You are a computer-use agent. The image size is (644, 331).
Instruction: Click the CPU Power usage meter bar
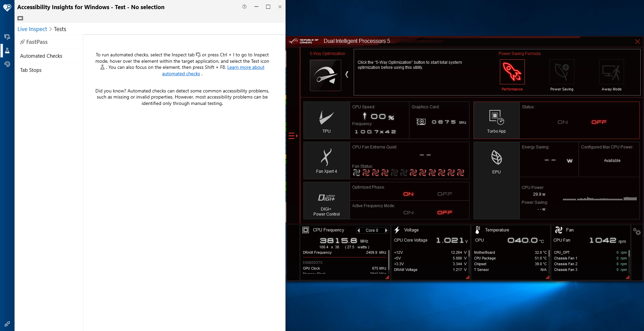tap(599, 199)
